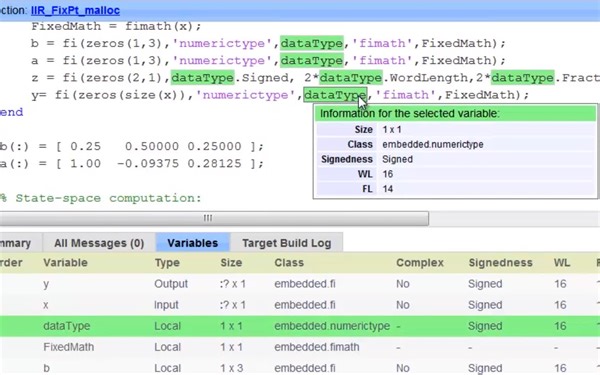Select the highlighted dataType variable row
The height and width of the screenshot is (375, 600).
[300, 326]
